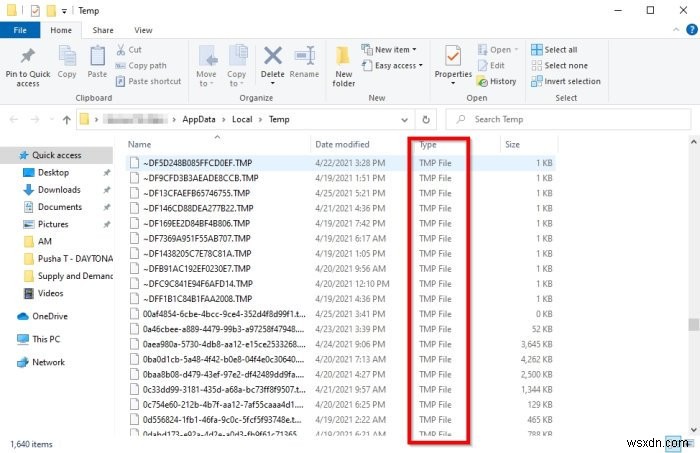Open file Properties
The height and width of the screenshot is (453, 700).
coord(453,65)
